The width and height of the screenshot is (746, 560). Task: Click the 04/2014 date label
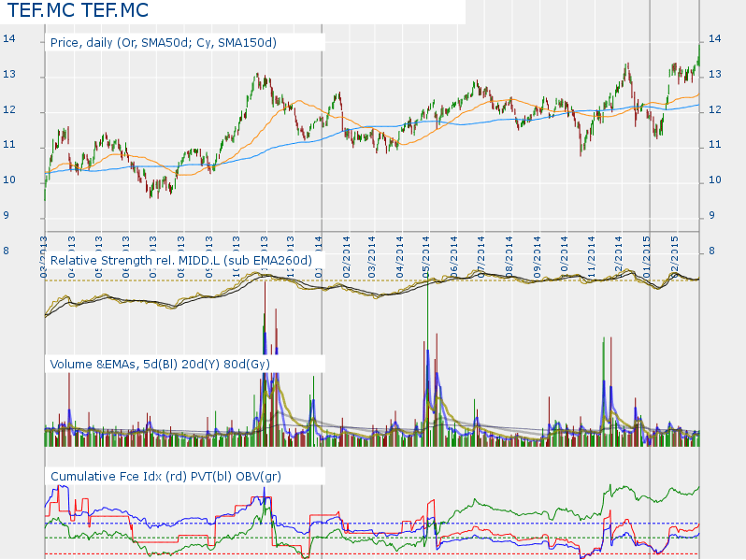pyautogui.click(x=400, y=257)
